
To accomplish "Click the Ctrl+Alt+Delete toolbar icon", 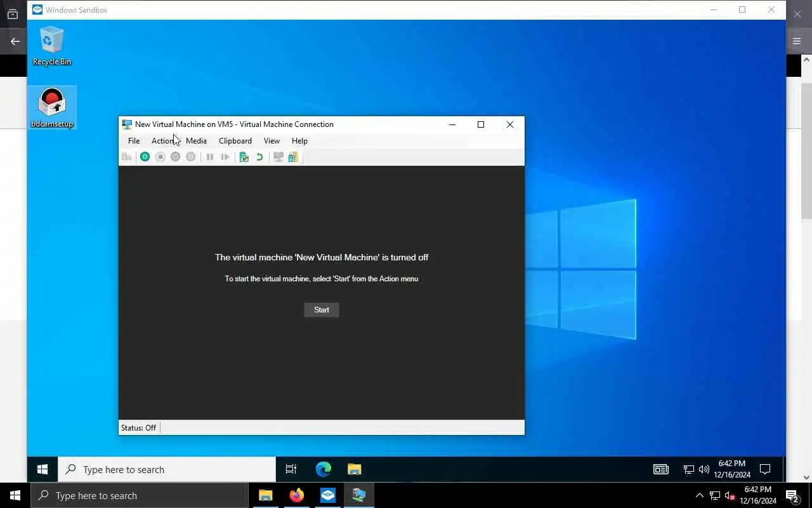I will point(127,157).
